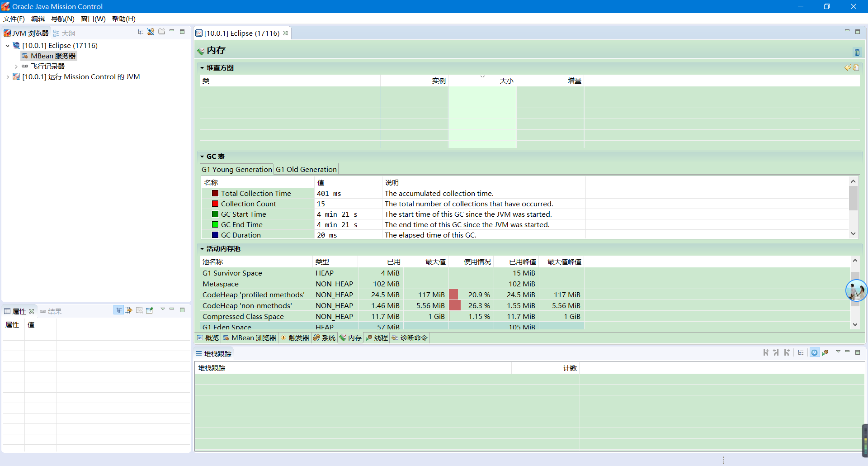The width and height of the screenshot is (868, 466).
Task: Click GC Duration dark blue color swatch
Action: pos(215,235)
